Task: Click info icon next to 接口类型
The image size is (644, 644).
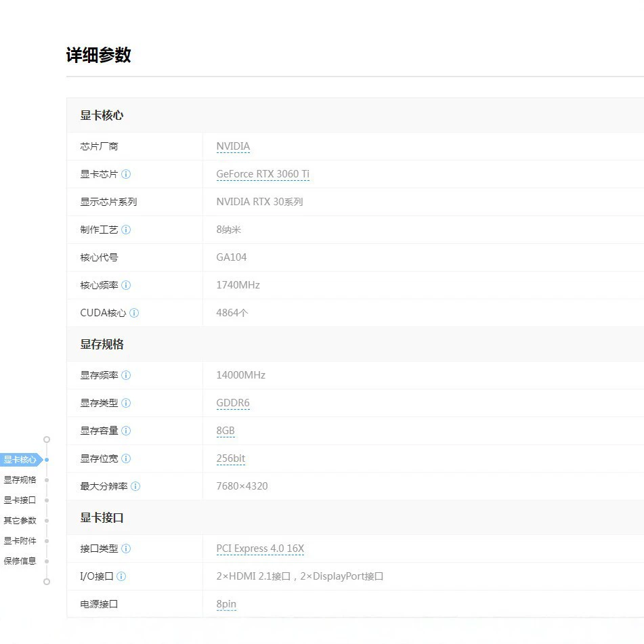Action: coord(126,549)
